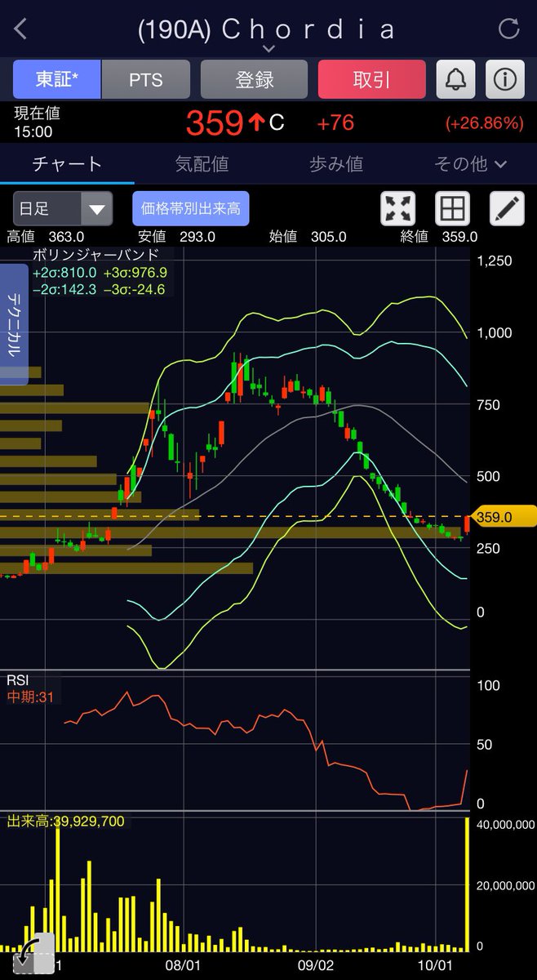The height and width of the screenshot is (980, 537).
Task: Select the 東証 market toggle
Action: click(x=56, y=79)
